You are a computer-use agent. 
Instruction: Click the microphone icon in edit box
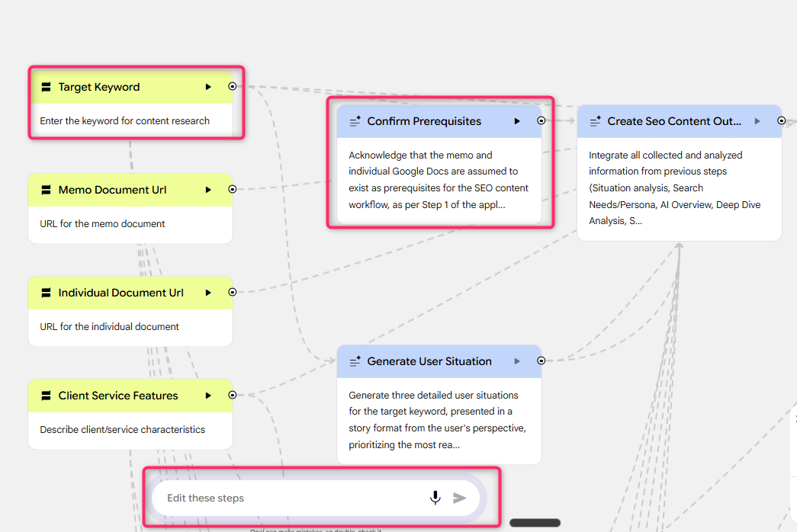click(x=435, y=498)
